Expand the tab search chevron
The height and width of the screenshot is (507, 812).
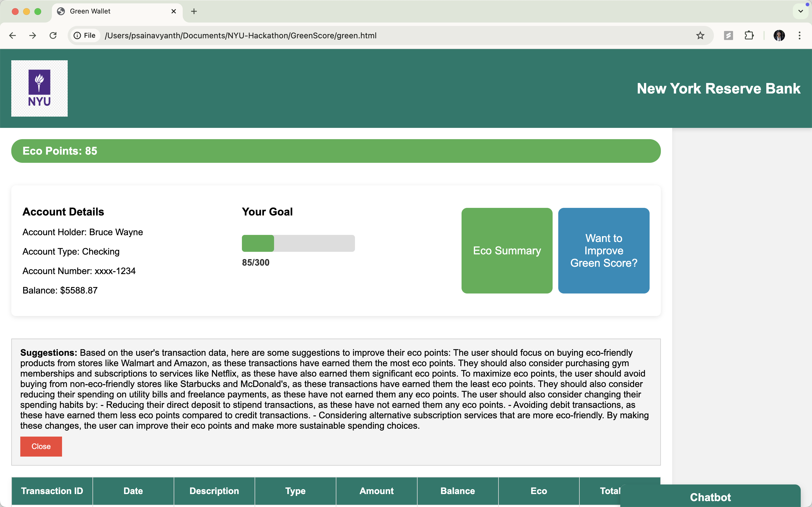[x=801, y=11]
